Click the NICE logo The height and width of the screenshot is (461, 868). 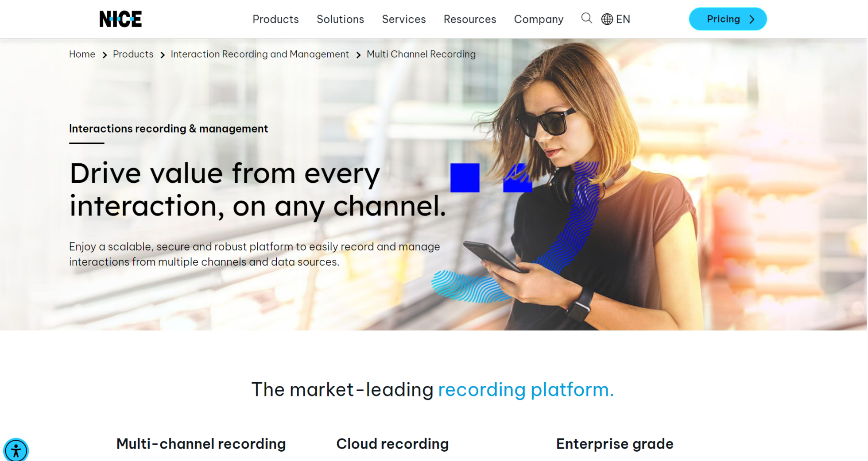point(120,19)
